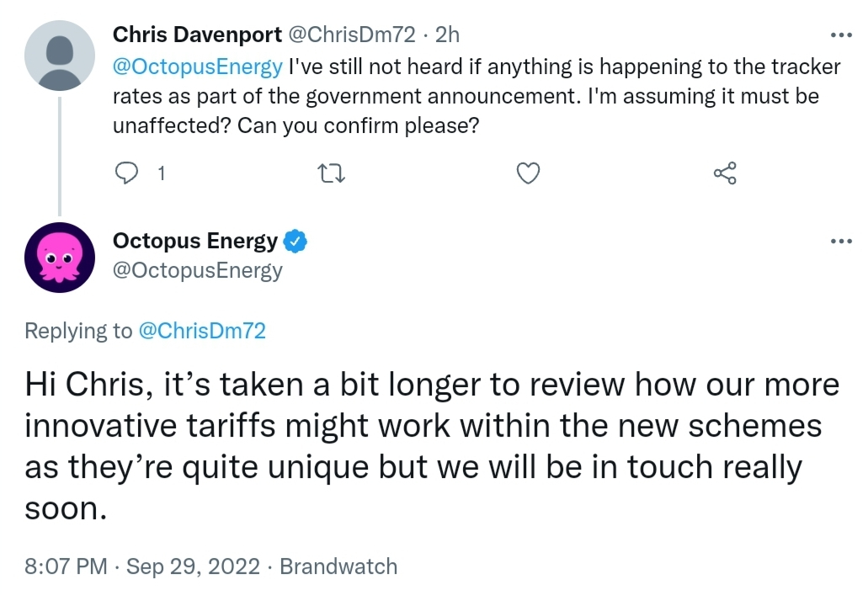Open @ChrisDm72 link in Replying to line

click(202, 331)
